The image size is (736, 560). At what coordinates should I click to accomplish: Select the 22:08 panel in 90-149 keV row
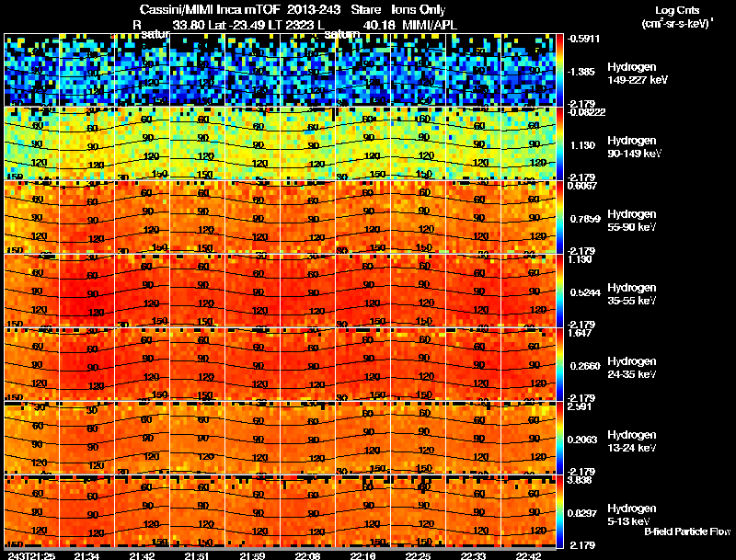(308, 143)
